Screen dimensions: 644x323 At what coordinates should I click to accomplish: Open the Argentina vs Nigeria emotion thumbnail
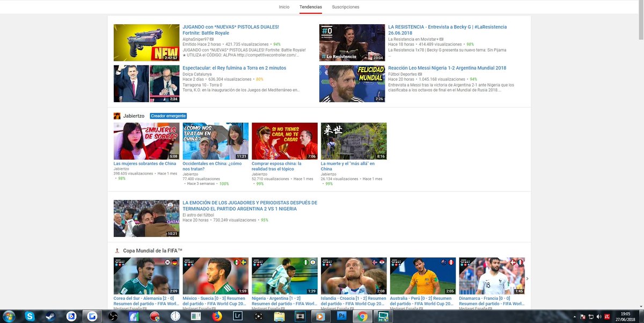point(147,218)
